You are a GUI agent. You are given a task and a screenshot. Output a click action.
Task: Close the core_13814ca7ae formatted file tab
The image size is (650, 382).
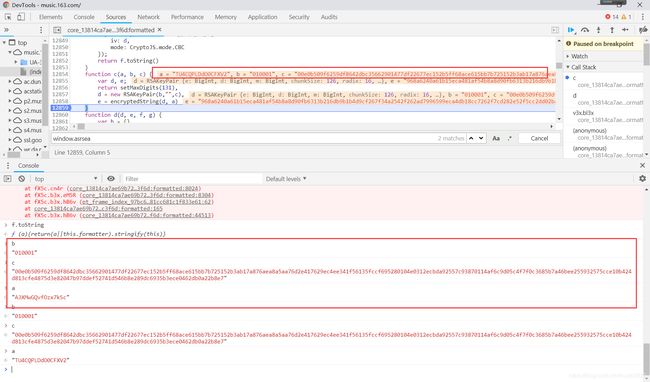click(160, 30)
